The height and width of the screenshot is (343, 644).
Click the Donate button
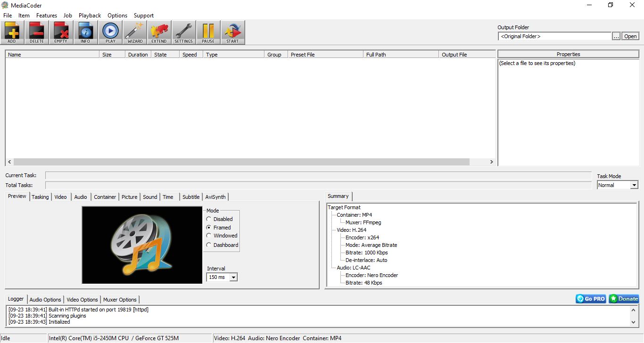point(624,299)
